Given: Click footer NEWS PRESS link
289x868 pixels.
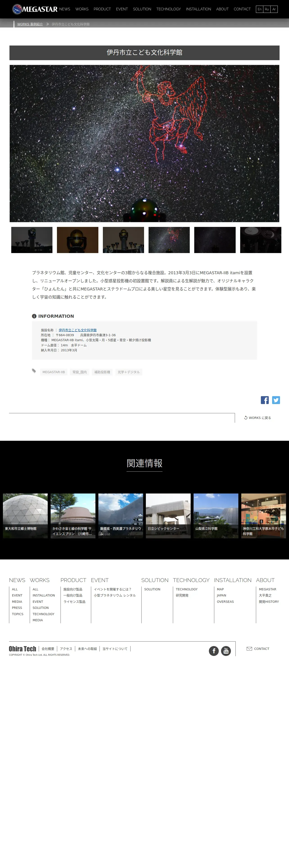Looking at the screenshot, I should coord(17,608).
